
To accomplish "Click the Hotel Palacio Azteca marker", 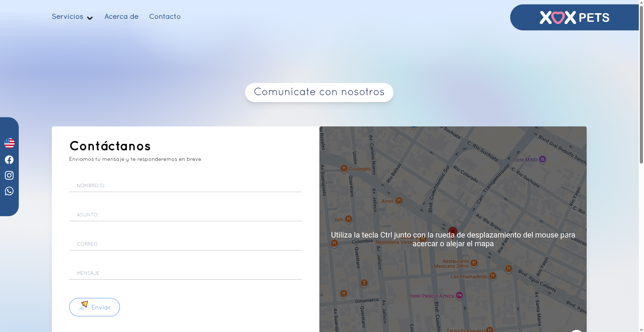I will coord(459,296).
